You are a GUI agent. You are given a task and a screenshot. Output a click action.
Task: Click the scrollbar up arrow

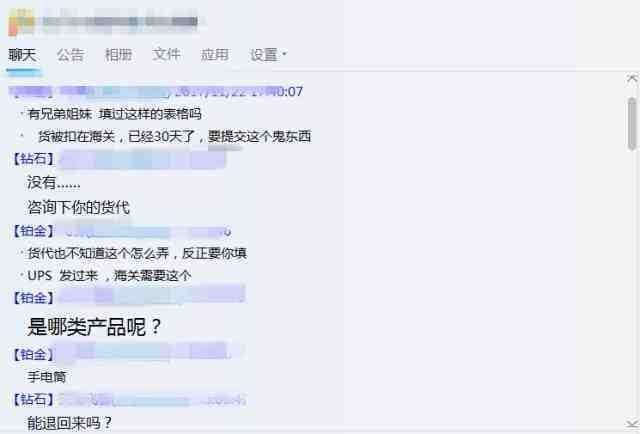point(632,79)
